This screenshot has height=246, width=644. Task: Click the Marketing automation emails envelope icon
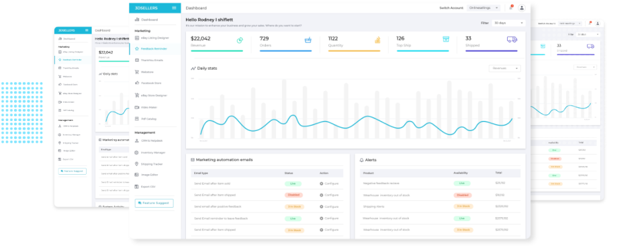[x=193, y=159]
